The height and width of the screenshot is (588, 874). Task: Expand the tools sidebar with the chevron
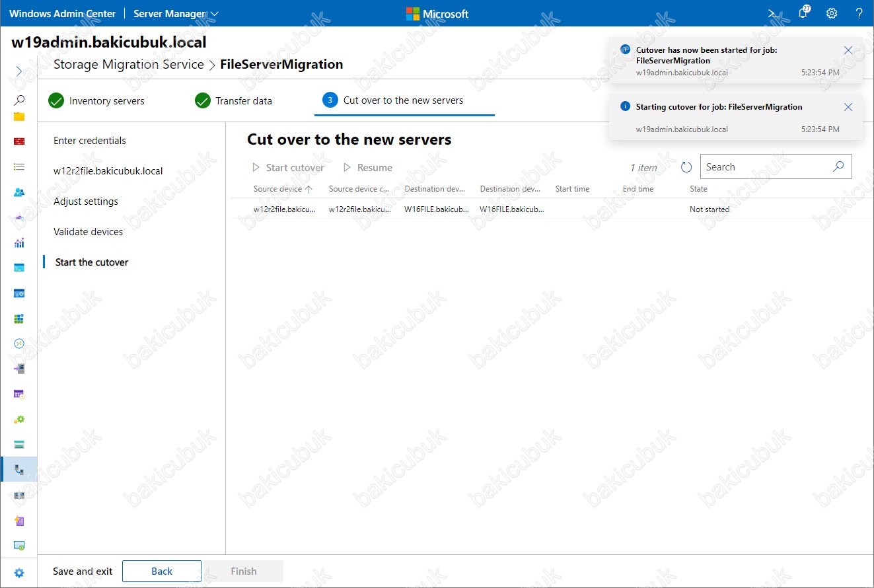pyautogui.click(x=18, y=71)
